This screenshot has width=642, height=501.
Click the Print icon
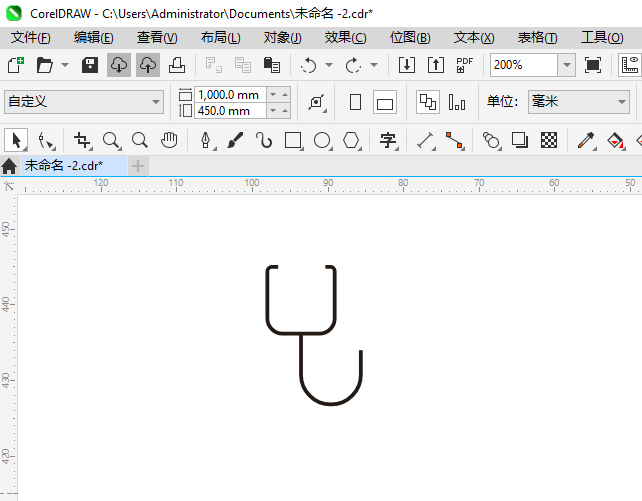pyautogui.click(x=177, y=65)
